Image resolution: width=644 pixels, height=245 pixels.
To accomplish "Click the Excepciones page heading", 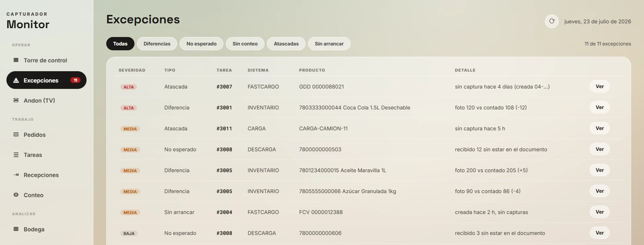I will (x=143, y=19).
